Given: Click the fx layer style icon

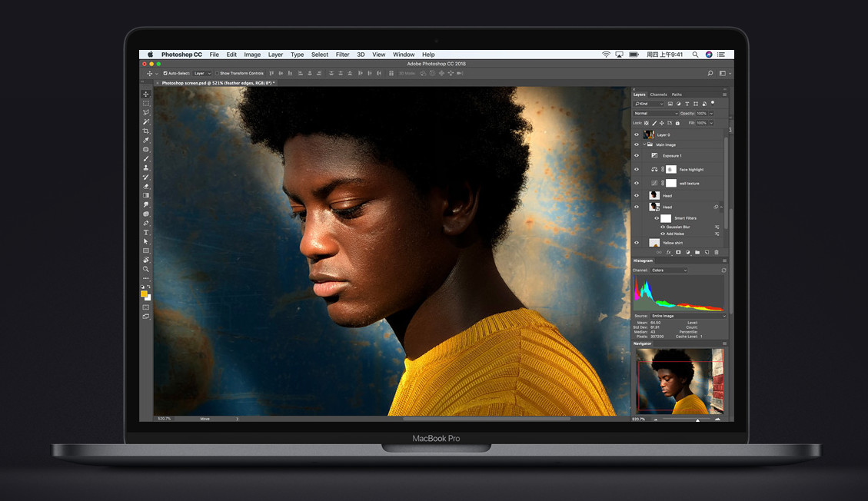Looking at the screenshot, I should [668, 251].
